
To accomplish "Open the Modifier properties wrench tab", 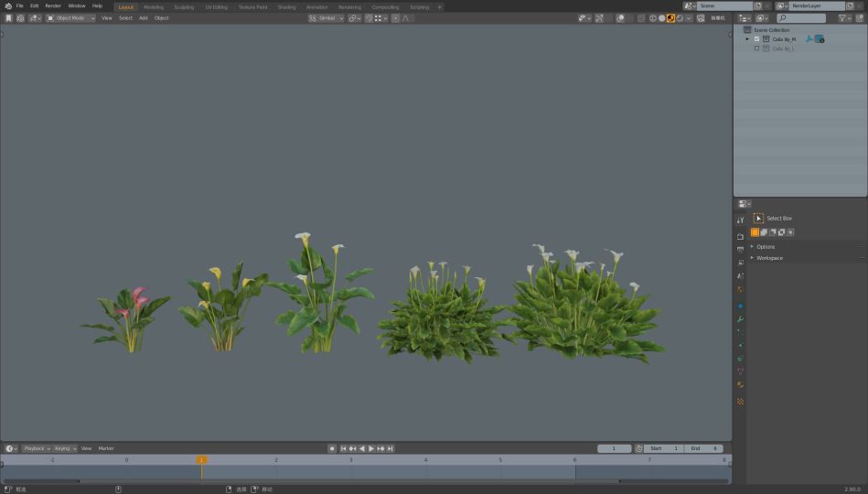I will [x=740, y=319].
